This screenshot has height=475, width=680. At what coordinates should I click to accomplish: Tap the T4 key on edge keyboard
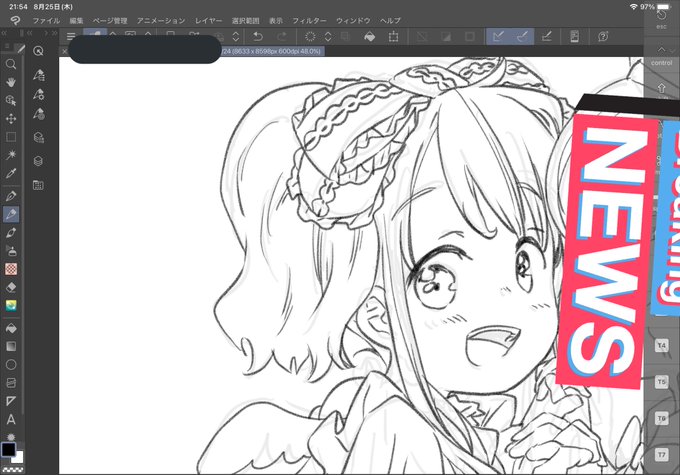[661, 345]
